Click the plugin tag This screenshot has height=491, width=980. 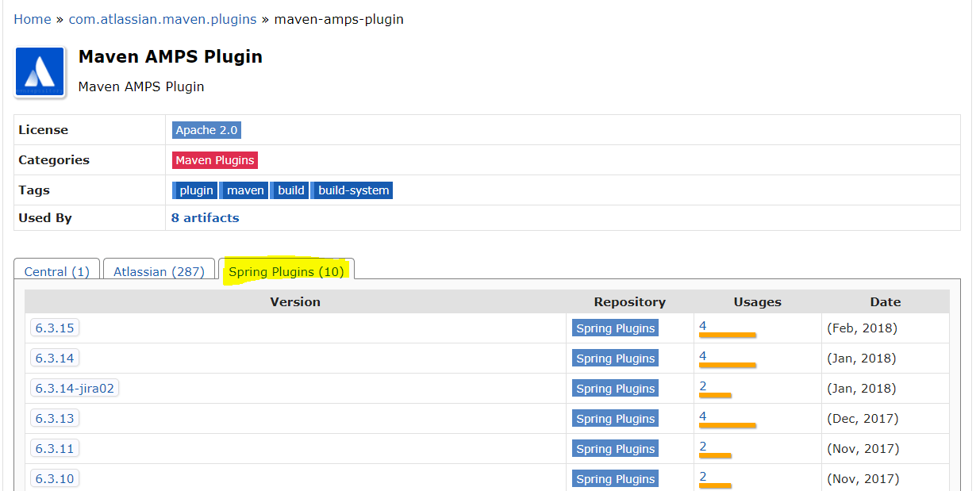pos(196,190)
